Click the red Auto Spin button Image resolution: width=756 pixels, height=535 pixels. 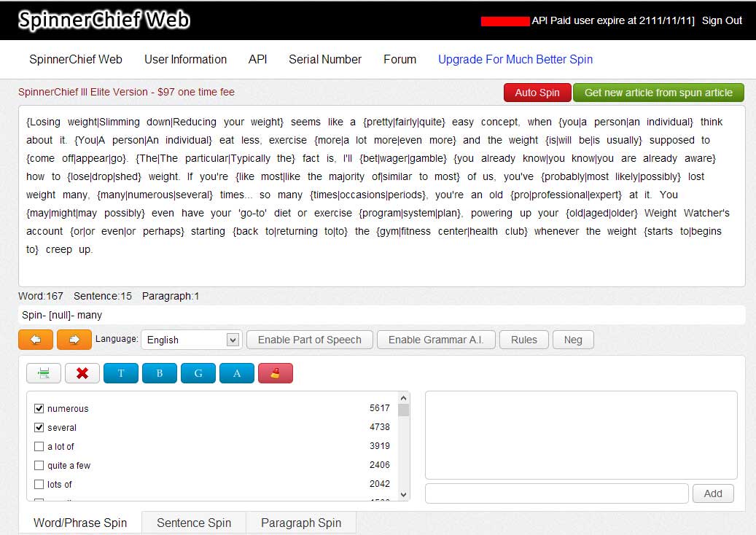pos(537,93)
